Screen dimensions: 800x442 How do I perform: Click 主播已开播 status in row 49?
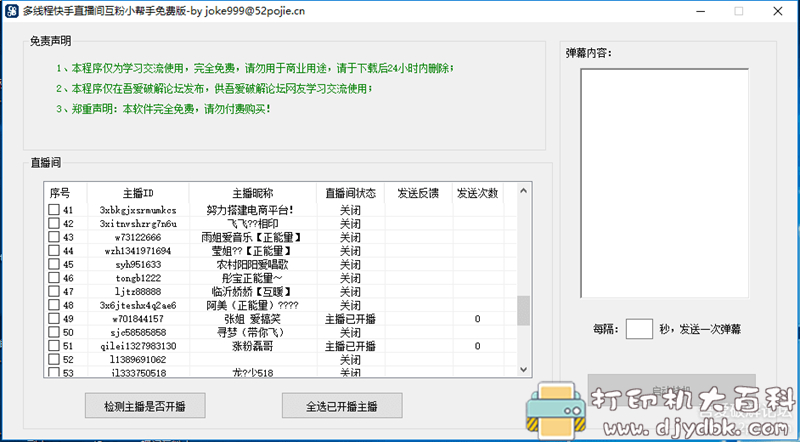[351, 319]
